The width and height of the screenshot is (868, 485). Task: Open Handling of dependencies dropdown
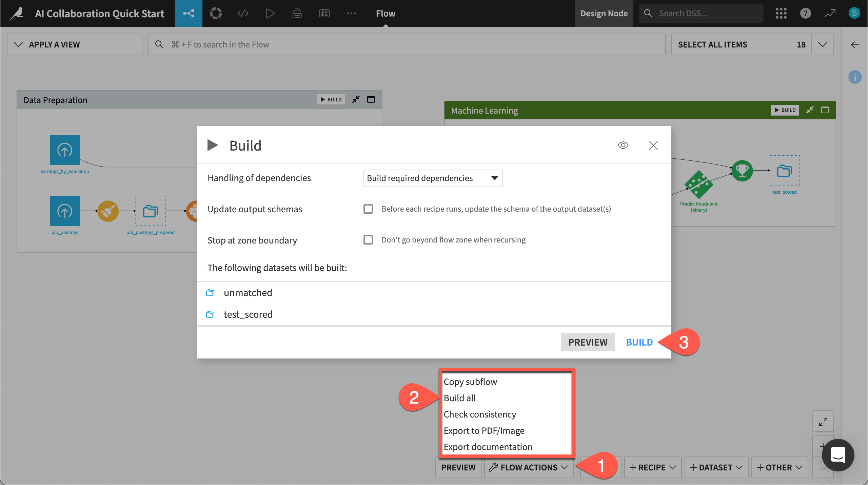pos(433,178)
